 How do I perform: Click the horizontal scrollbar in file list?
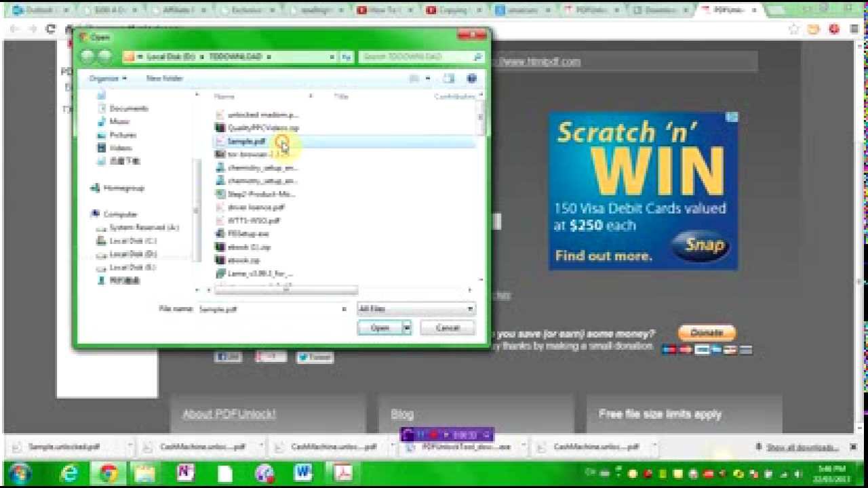285,290
